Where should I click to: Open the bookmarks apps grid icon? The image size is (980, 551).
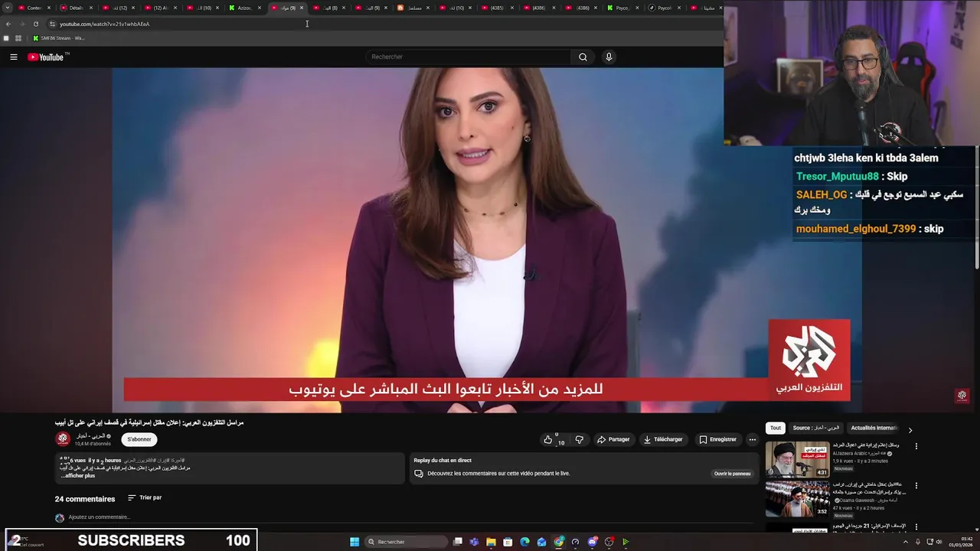coord(18,38)
